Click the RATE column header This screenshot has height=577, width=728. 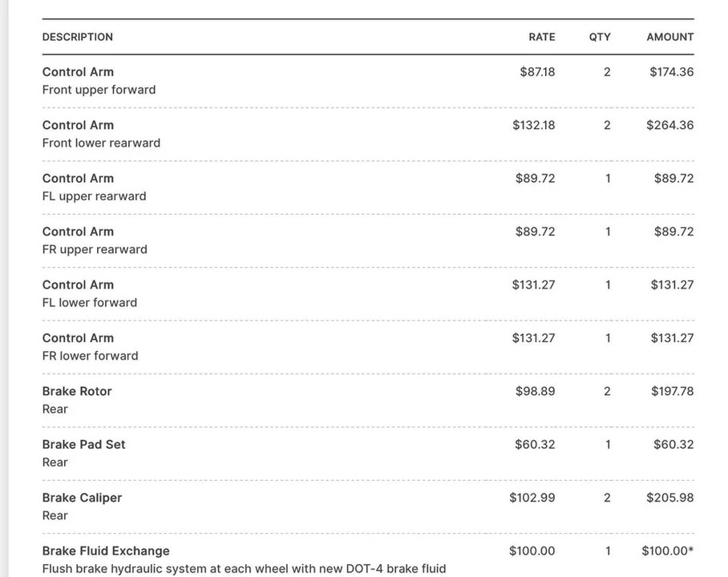542,37
